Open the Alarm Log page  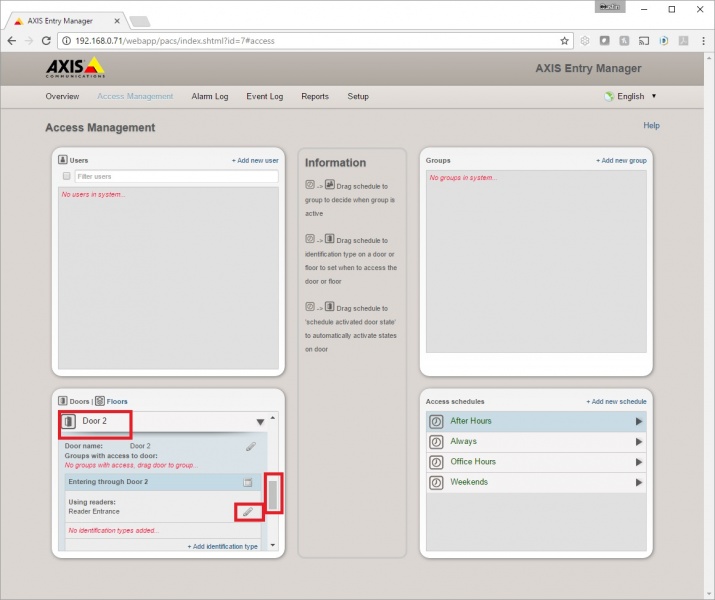[210, 96]
